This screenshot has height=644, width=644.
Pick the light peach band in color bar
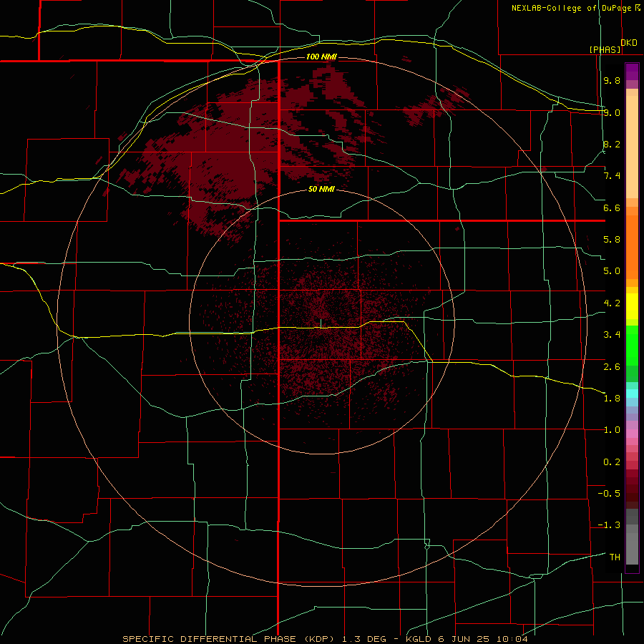click(x=632, y=147)
